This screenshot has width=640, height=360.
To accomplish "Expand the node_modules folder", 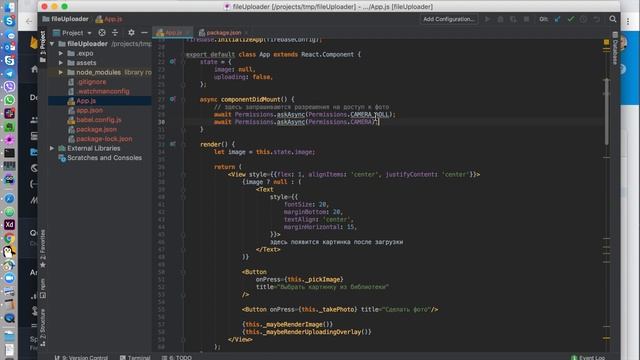I will (61, 72).
